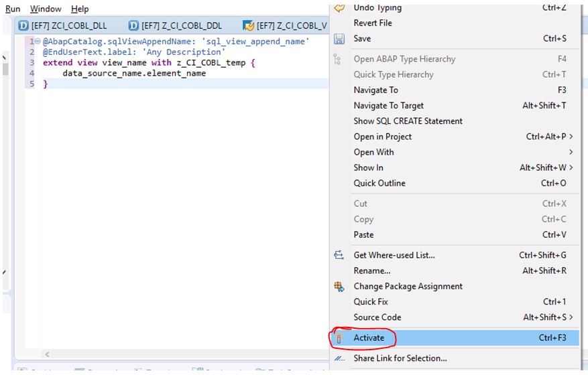This screenshot has width=588, height=375.
Task: Click the Z_CI_COBL_DDL tab's D icon
Action: point(133,25)
